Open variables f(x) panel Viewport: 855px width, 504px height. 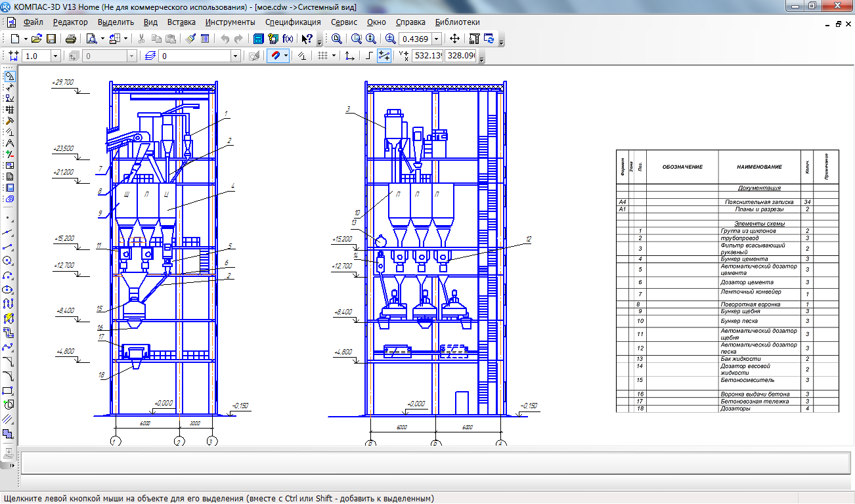coord(288,39)
